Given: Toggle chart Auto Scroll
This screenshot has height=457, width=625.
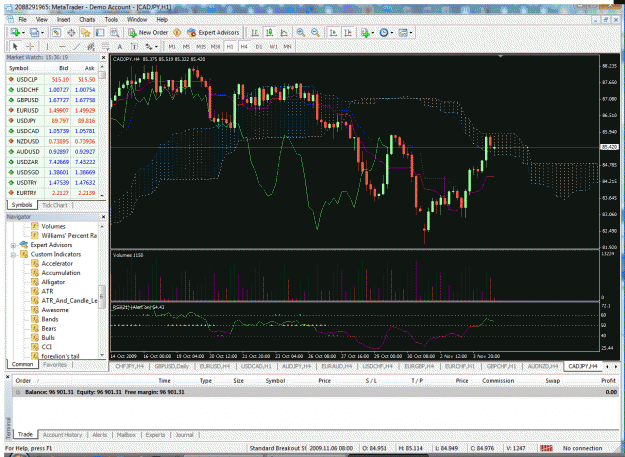Looking at the screenshot, I should [x=333, y=33].
